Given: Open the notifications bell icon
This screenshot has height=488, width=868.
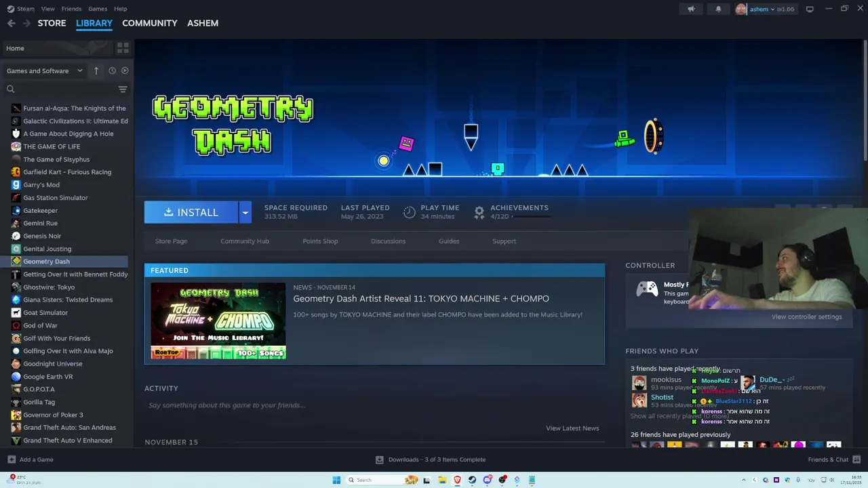Looking at the screenshot, I should pyautogui.click(x=718, y=9).
